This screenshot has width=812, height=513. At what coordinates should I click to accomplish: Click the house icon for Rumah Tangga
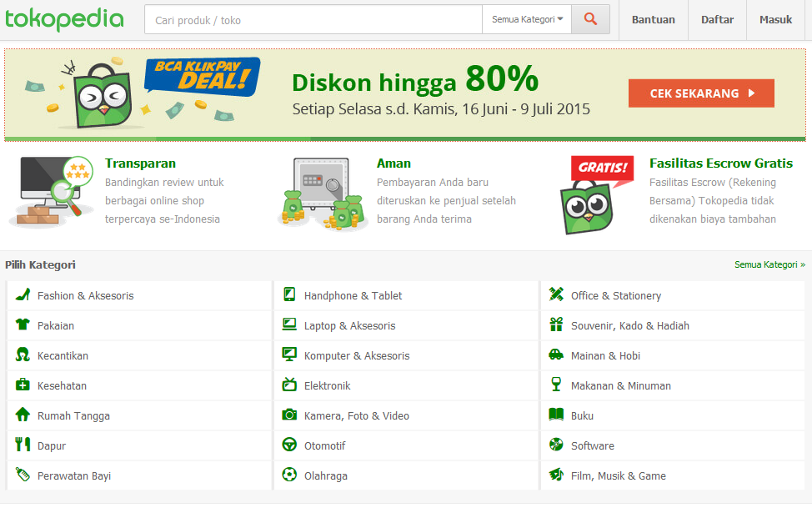23,415
